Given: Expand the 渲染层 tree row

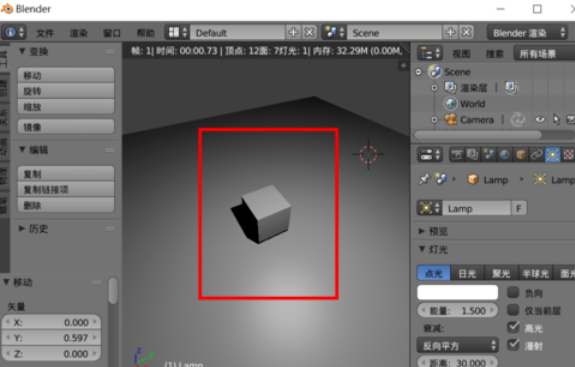Looking at the screenshot, I should (434, 88).
